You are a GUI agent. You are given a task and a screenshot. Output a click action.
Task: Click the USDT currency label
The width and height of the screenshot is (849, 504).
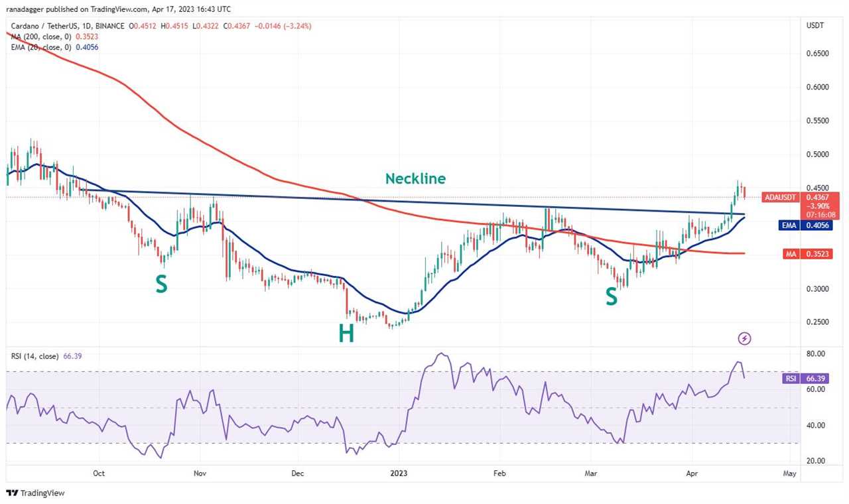pyautogui.click(x=815, y=25)
